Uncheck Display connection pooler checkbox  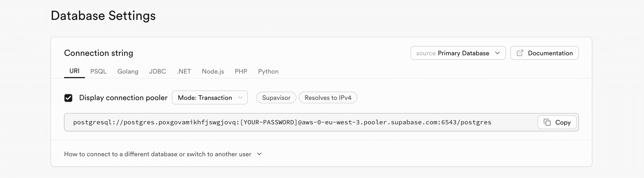tap(68, 98)
